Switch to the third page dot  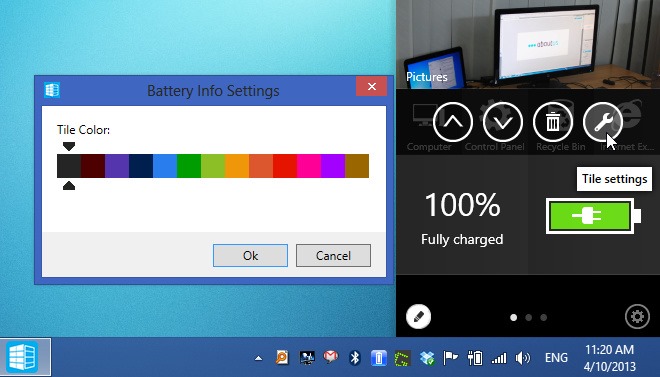[x=543, y=317]
